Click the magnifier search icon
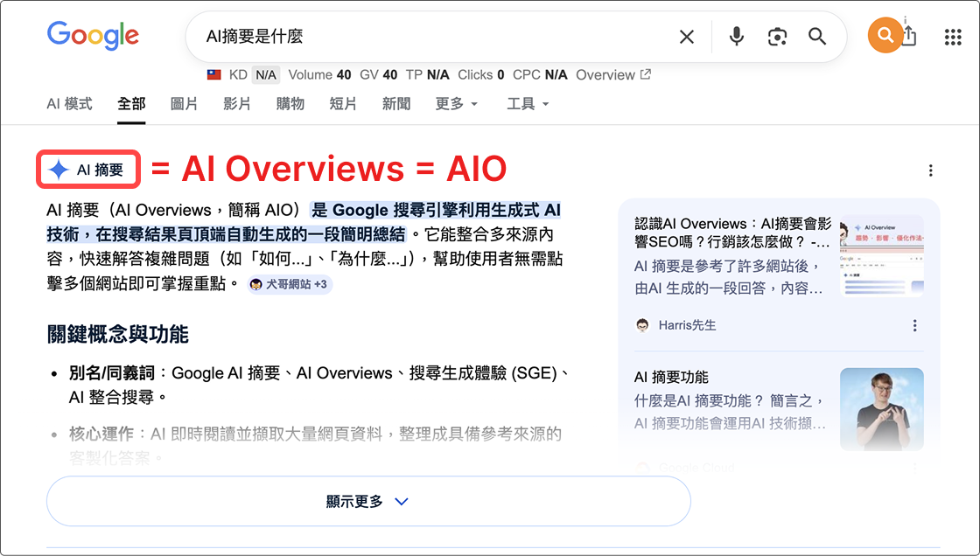 click(817, 37)
